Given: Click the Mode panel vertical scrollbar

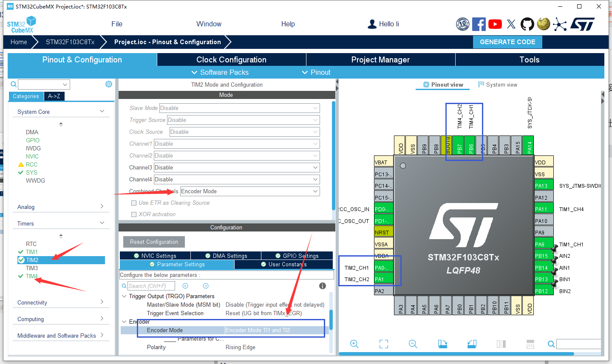Looking at the screenshot, I should pyautogui.click(x=334, y=155).
